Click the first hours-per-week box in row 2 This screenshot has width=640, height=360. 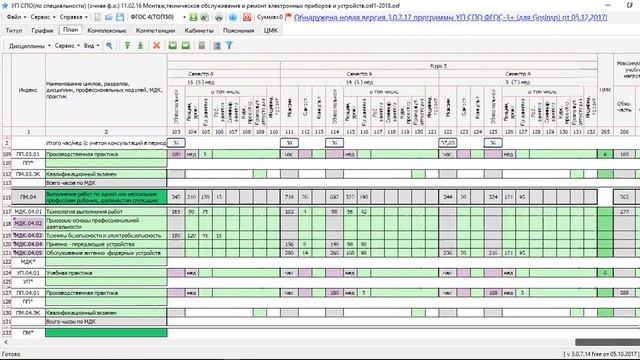(x=176, y=143)
